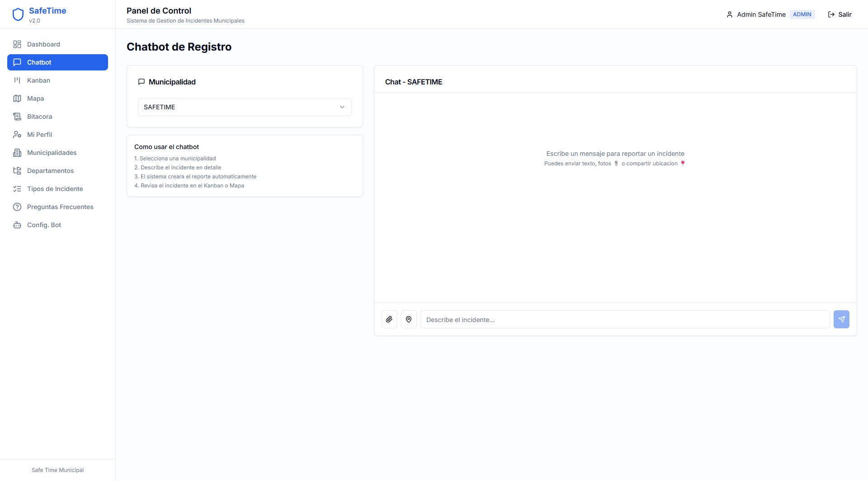The image size is (868, 481).
Task: Focus the Describe el incidente input field
Action: tap(625, 319)
